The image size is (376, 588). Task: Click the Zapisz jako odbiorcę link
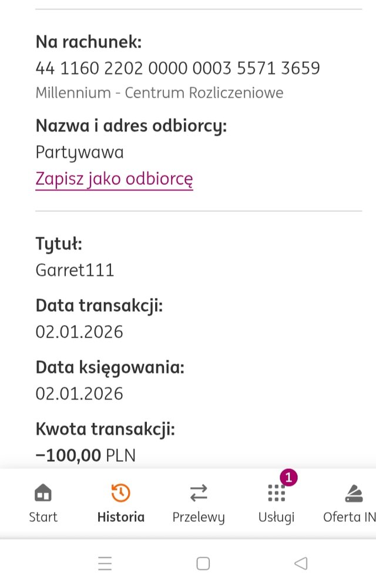coord(114,179)
